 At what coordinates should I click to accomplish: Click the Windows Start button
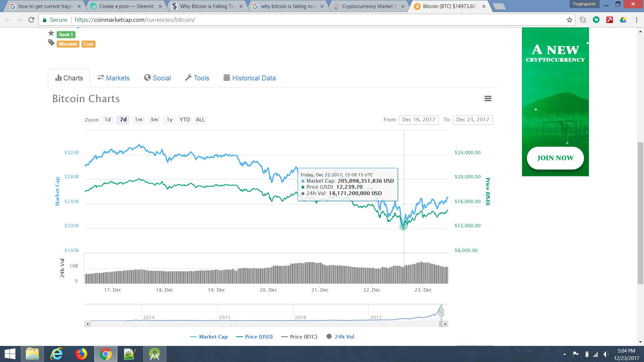click(10, 354)
